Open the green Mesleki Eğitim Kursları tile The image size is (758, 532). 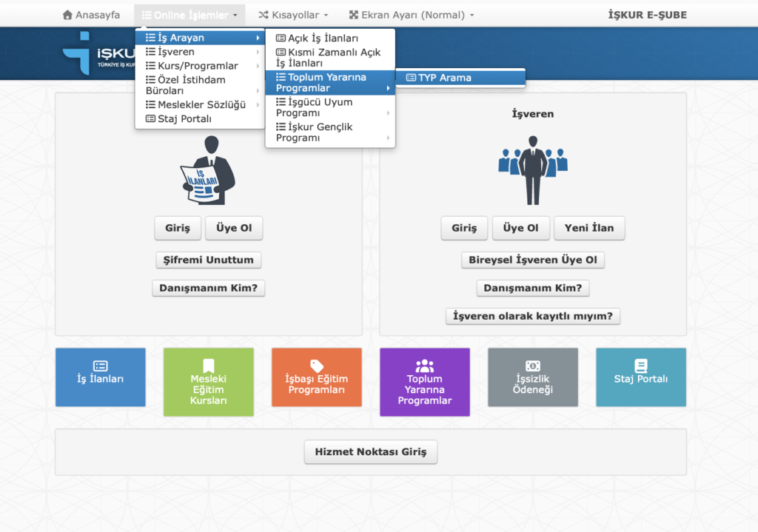pos(208,383)
